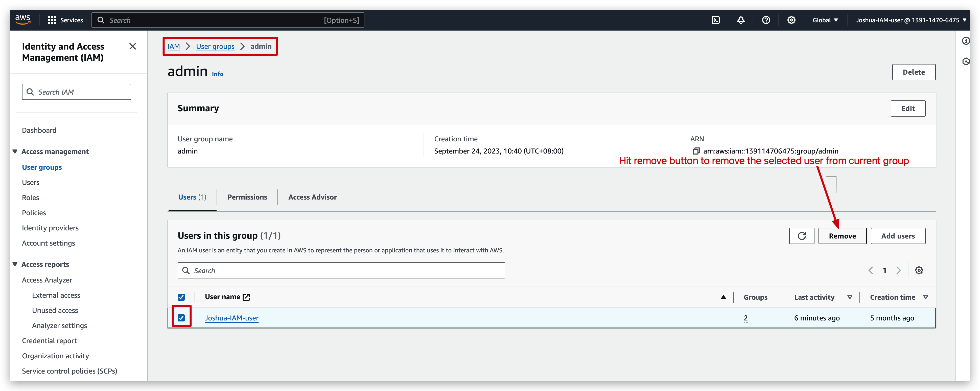Open AWS notifications bell
The width and height of the screenshot is (980, 391).
[741, 20]
